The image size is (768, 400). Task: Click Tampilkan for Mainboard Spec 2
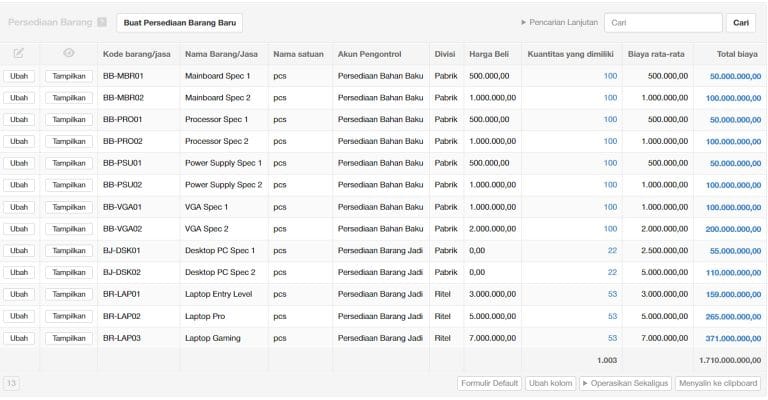click(69, 97)
